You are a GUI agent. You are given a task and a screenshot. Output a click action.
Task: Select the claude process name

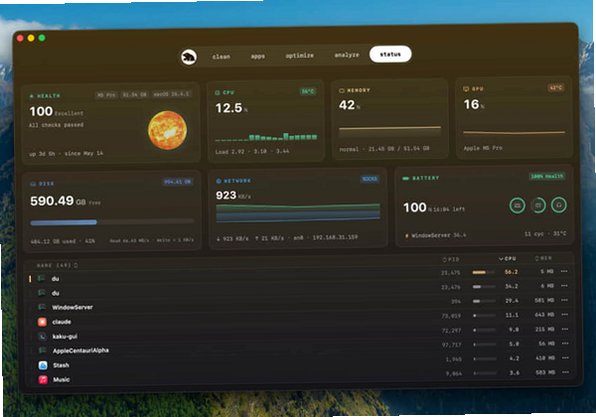pyautogui.click(x=62, y=322)
